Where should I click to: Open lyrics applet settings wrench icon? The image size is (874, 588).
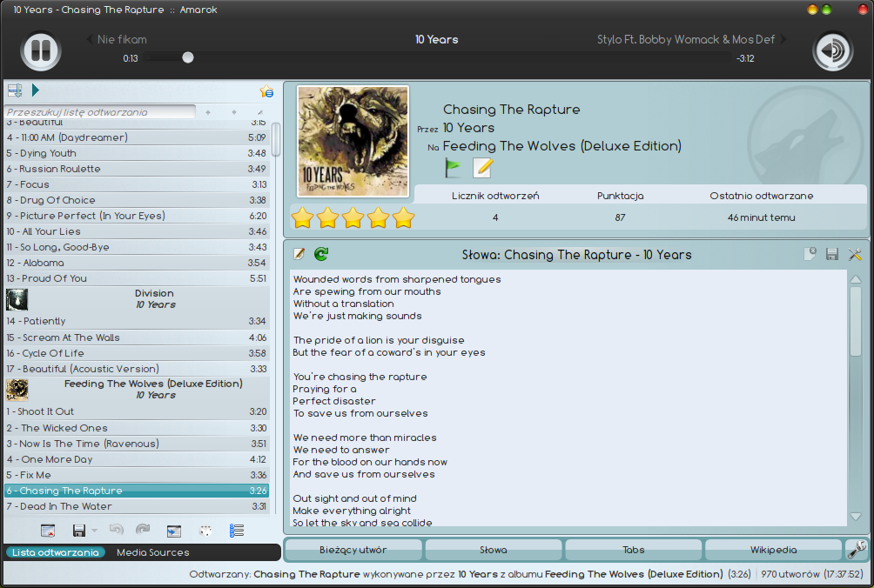855,254
